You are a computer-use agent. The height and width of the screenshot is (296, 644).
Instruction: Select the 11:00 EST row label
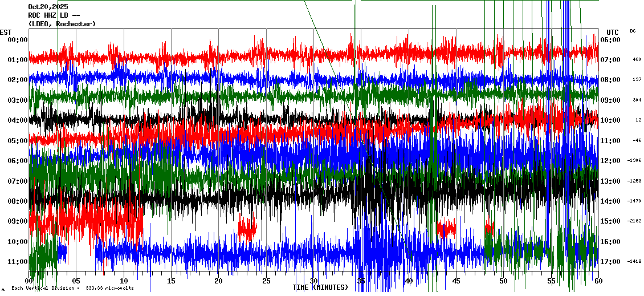click(18, 262)
